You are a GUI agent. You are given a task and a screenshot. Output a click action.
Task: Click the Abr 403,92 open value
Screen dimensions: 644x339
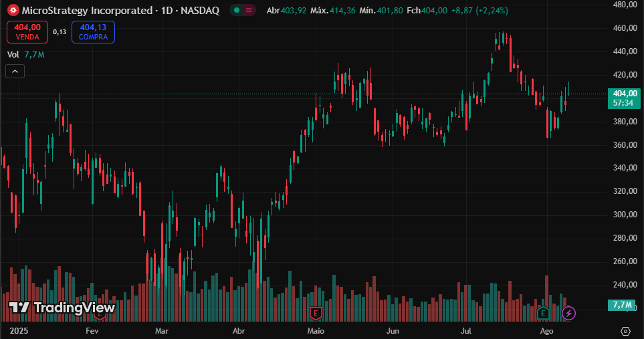pos(286,10)
